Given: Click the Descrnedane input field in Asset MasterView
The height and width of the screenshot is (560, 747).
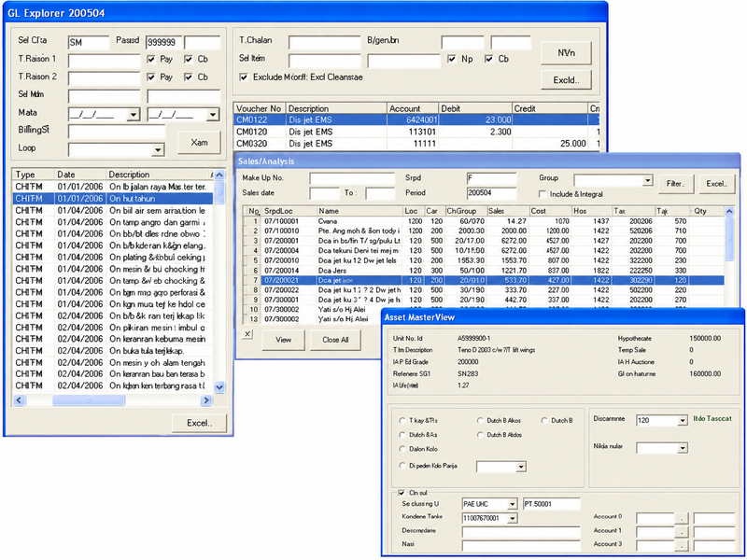Looking at the screenshot, I should point(521,532).
